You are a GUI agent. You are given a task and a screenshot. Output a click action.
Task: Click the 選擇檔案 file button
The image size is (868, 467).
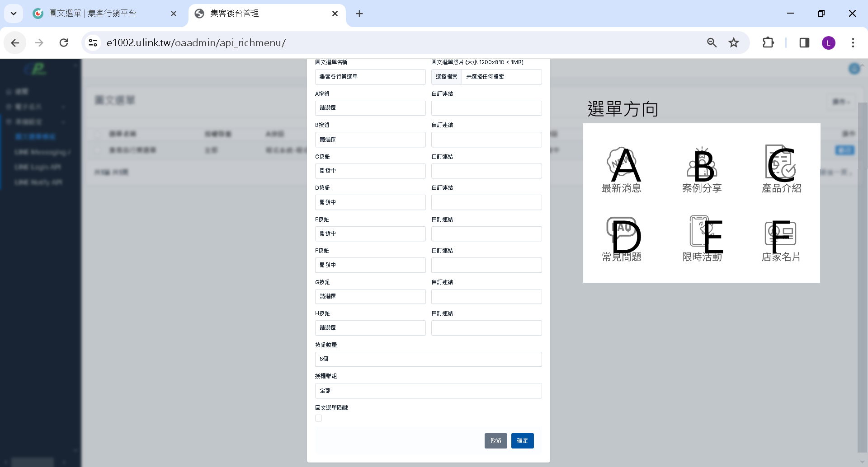(x=447, y=77)
